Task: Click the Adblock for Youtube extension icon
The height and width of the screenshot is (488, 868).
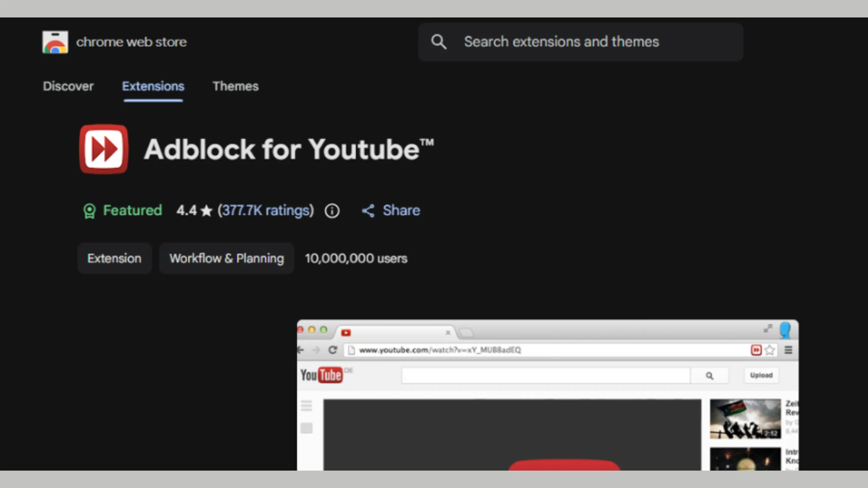Action: click(x=104, y=149)
